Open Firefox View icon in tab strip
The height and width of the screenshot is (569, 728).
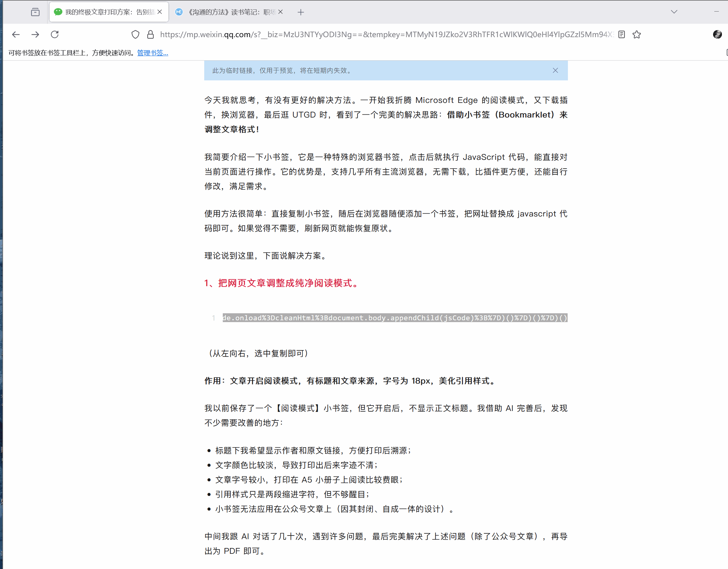tap(35, 12)
